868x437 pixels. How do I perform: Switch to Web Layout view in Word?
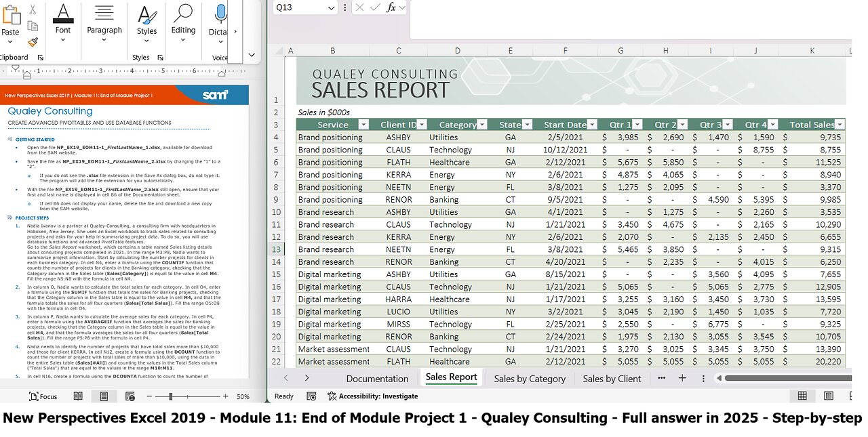tap(130, 396)
